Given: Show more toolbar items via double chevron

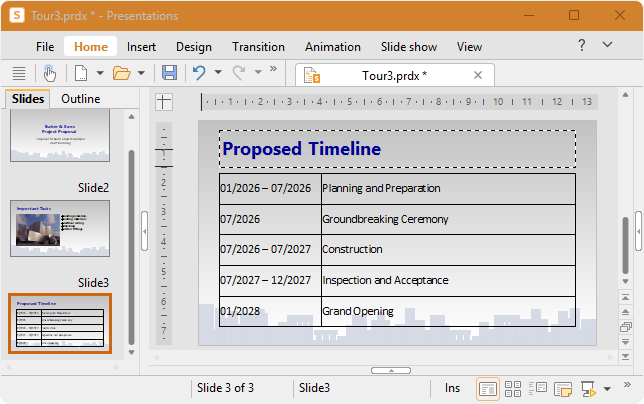Looking at the screenshot, I should 273,69.
